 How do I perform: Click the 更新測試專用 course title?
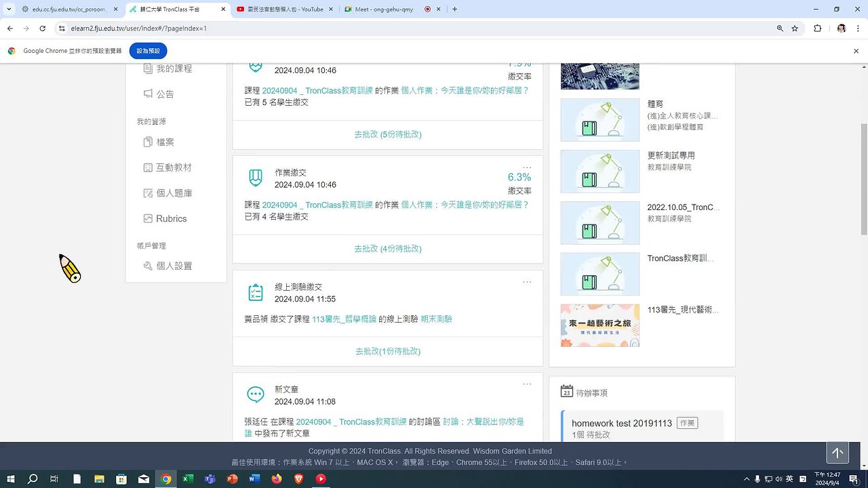coord(671,155)
